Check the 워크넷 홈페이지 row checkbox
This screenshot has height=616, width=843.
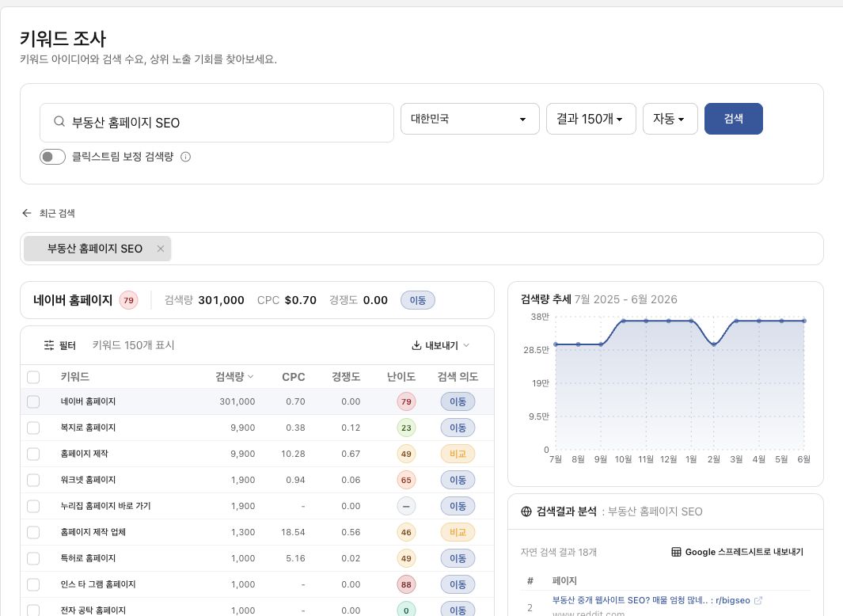coord(33,480)
